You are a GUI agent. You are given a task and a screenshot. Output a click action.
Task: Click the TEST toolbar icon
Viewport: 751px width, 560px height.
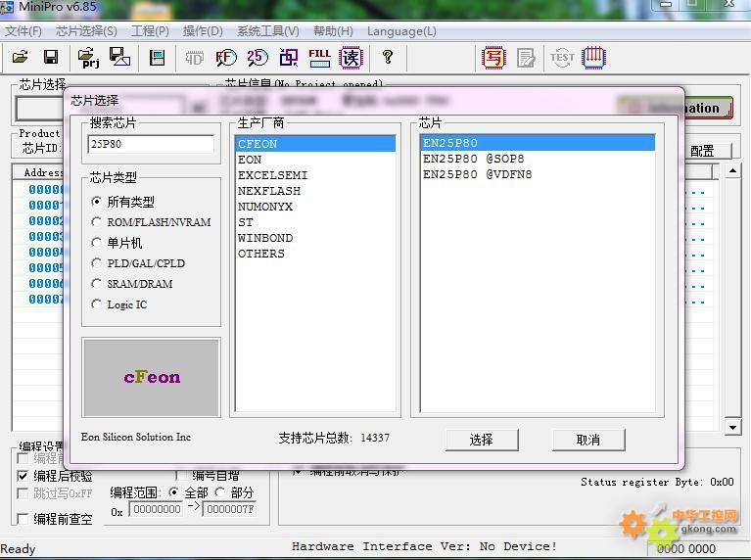point(562,58)
